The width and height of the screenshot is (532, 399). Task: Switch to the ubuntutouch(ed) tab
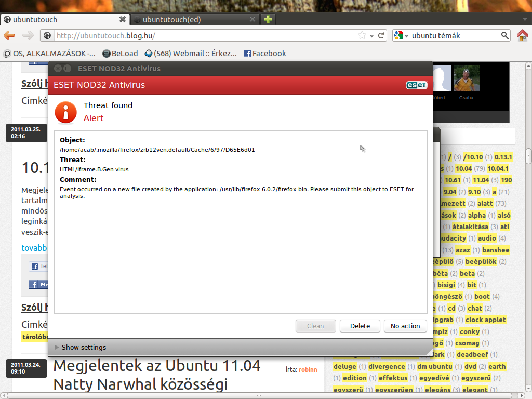click(x=194, y=19)
